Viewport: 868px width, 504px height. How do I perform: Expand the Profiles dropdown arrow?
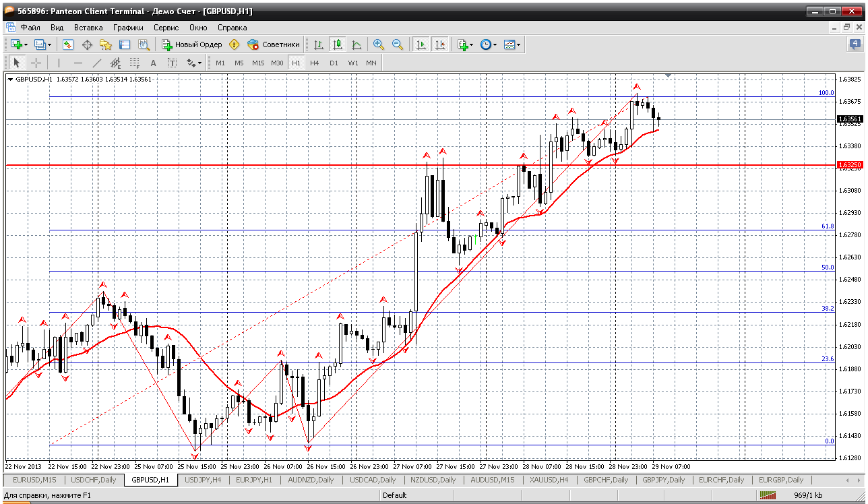click(50, 44)
